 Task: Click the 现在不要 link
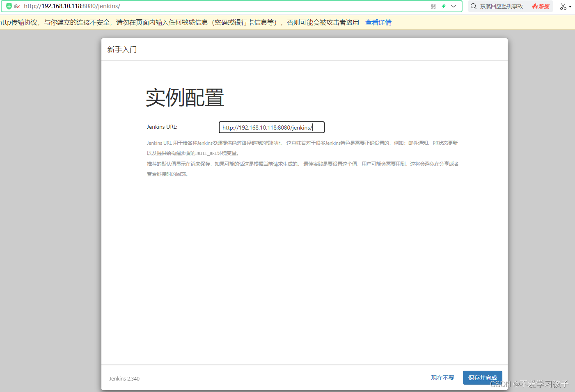point(442,378)
